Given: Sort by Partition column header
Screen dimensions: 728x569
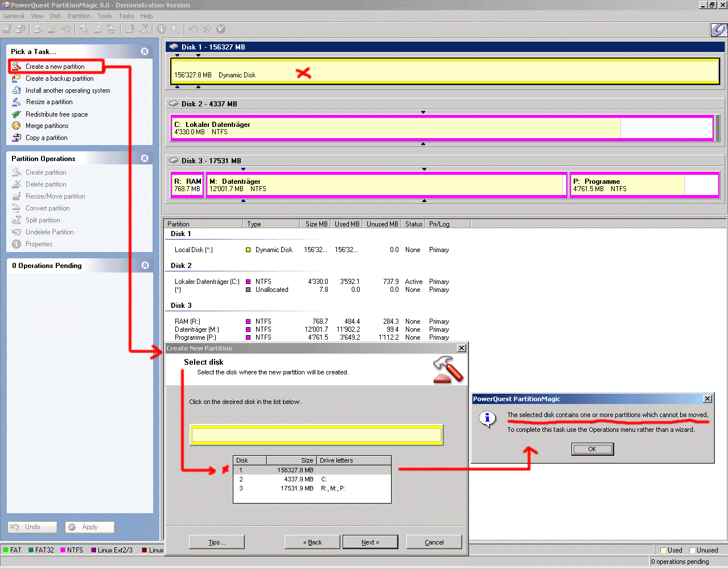Looking at the screenshot, I should 204,224.
